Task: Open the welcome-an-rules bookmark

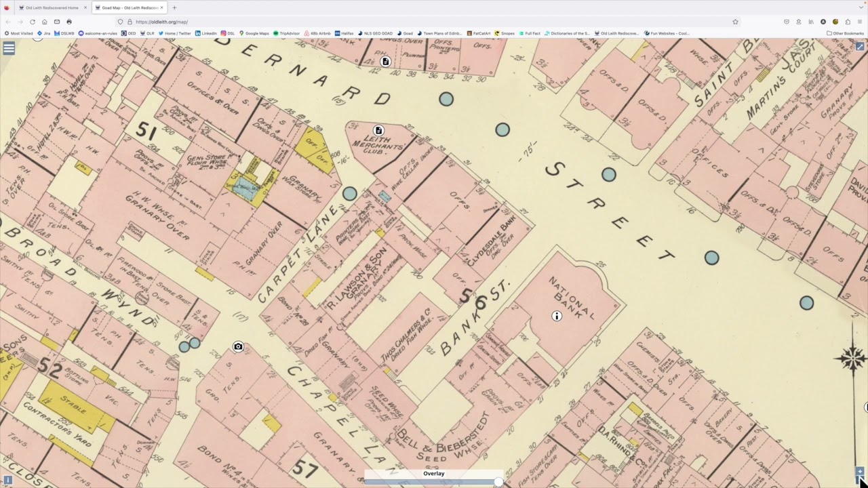Action: 98,33
